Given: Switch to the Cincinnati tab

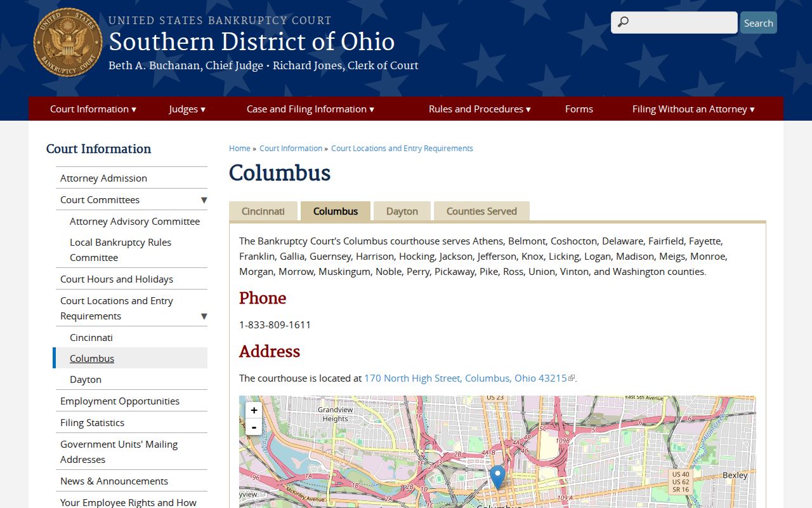Looking at the screenshot, I should click(x=263, y=211).
